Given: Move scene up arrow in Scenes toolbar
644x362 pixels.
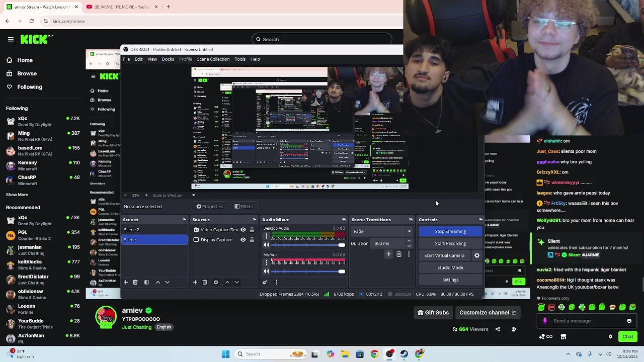Looking at the screenshot, I should coord(158,283).
